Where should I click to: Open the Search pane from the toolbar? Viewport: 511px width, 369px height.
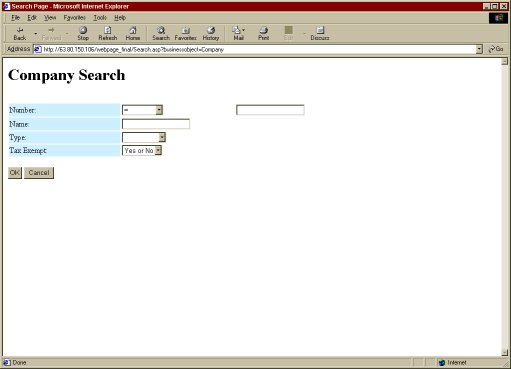(x=161, y=33)
